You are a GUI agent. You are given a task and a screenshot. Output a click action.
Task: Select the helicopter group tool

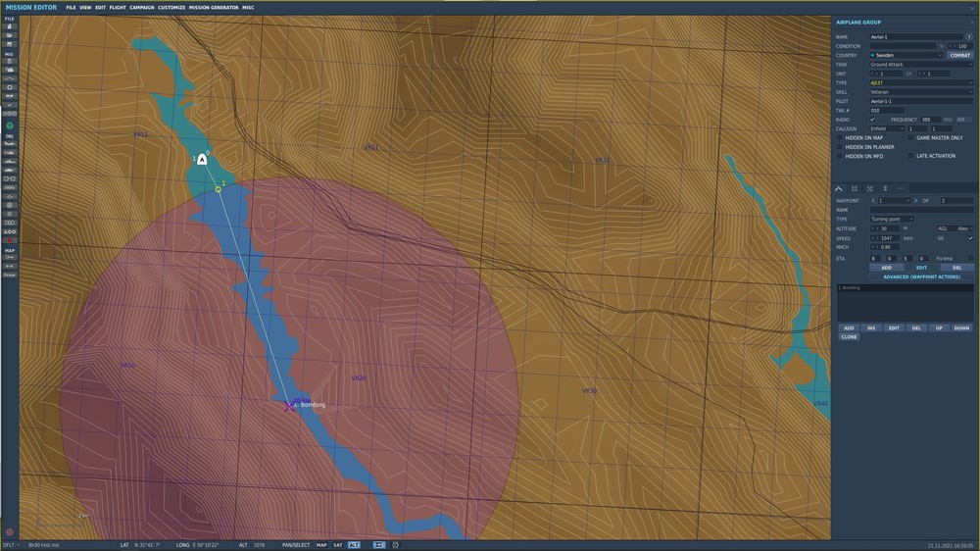pyautogui.click(x=10, y=152)
